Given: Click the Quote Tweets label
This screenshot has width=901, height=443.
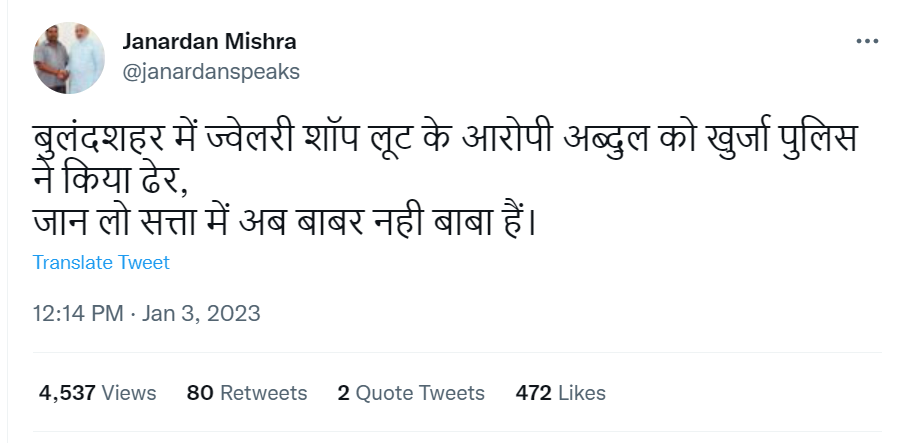Looking at the screenshot, I should click(x=421, y=393).
